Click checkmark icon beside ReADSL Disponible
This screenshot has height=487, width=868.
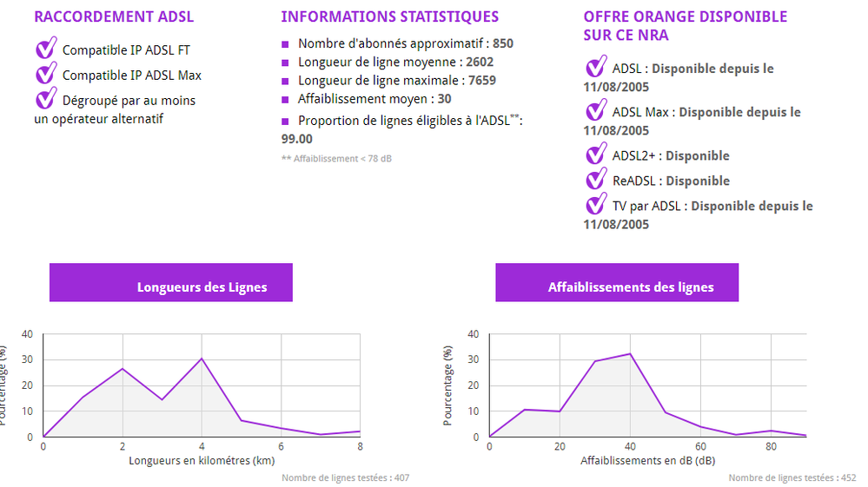pos(596,179)
